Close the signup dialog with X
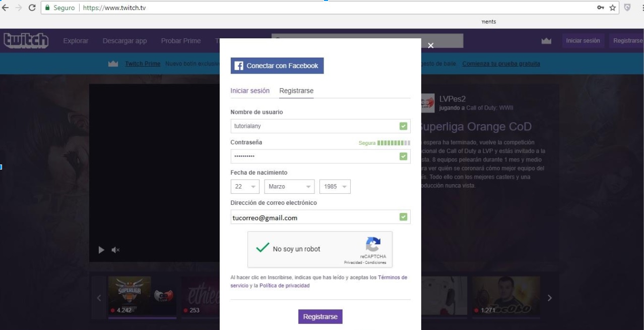This screenshot has width=644, height=330. 430,45
